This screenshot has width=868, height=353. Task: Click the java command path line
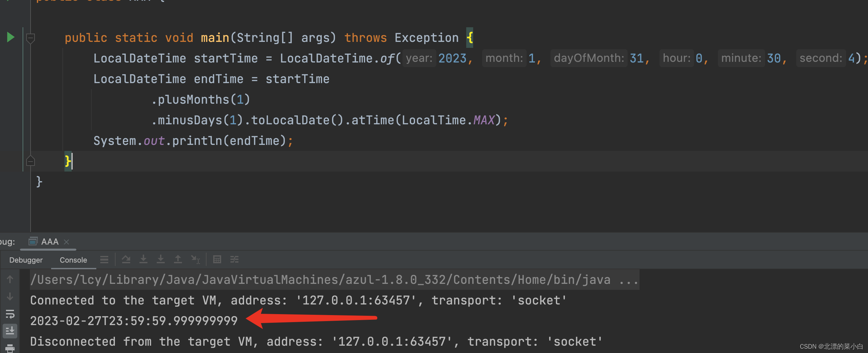(x=334, y=280)
